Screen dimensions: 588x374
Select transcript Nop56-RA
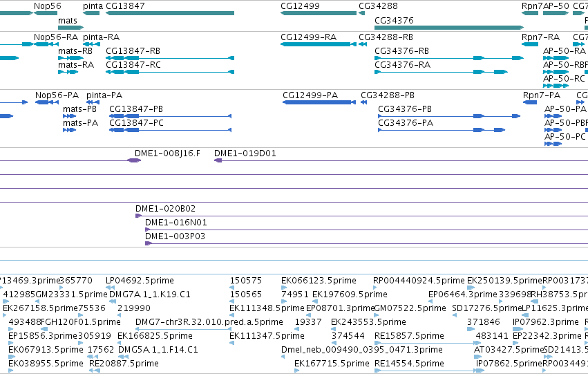(x=56, y=37)
